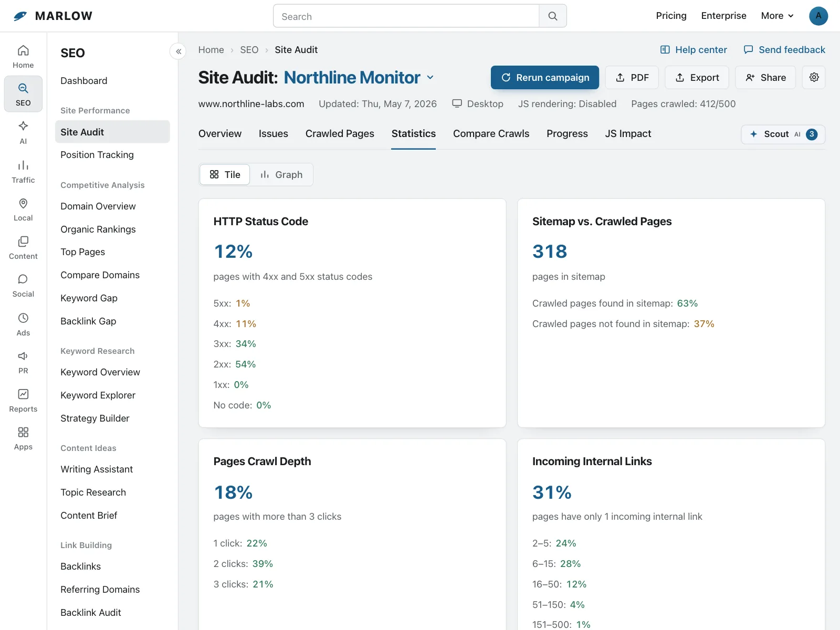Screen dimensions: 840x630
Task: Open Backlink Audit in sidebar
Action: [112, 613]
